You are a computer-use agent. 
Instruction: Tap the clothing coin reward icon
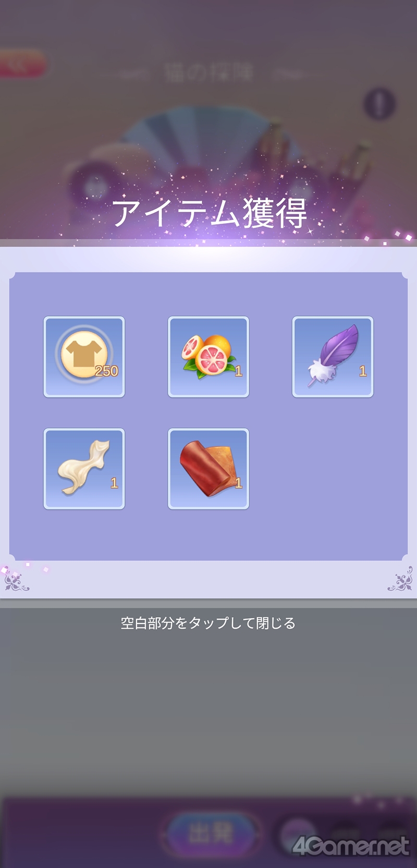[x=84, y=357]
